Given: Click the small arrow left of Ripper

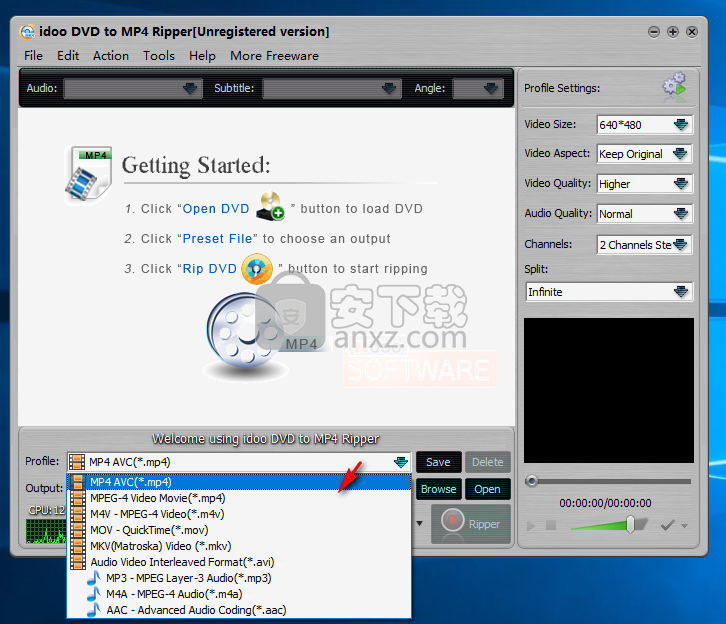Looking at the screenshot, I should [419, 524].
